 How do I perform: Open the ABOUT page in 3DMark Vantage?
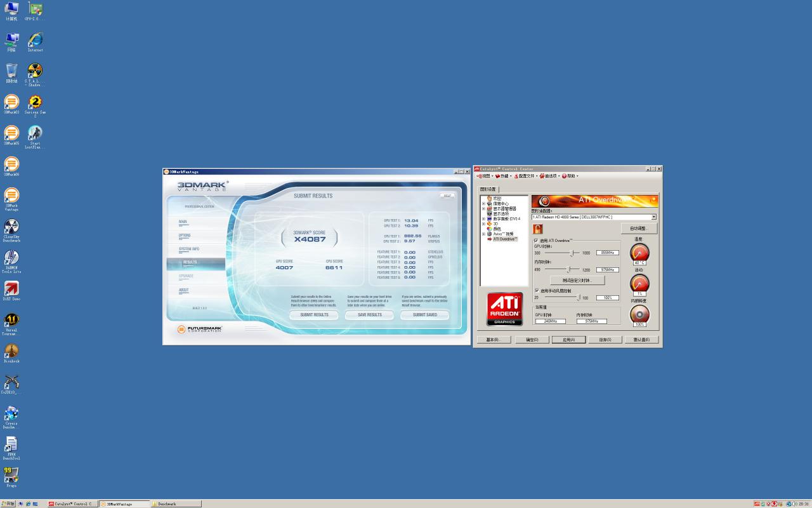point(183,290)
